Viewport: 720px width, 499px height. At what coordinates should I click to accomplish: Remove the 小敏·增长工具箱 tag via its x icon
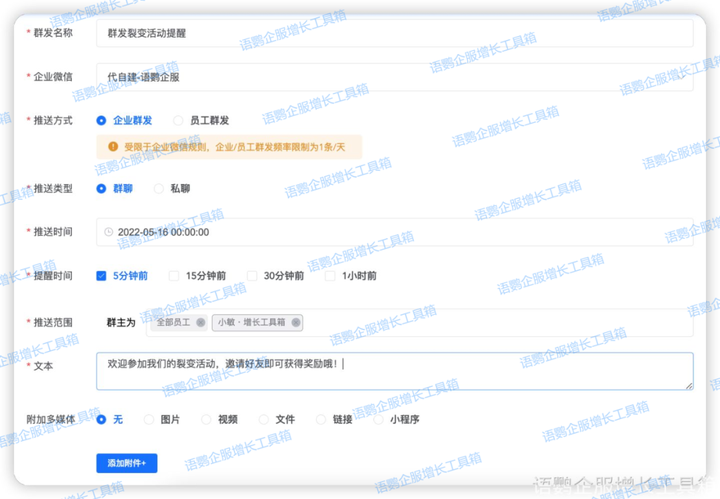tap(296, 323)
